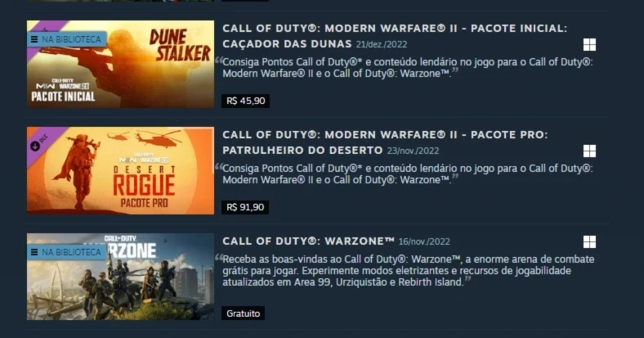Open the Pacote Pro: Patrulheiro do Deserto title
The width and height of the screenshot is (644, 338).
[x=385, y=142]
